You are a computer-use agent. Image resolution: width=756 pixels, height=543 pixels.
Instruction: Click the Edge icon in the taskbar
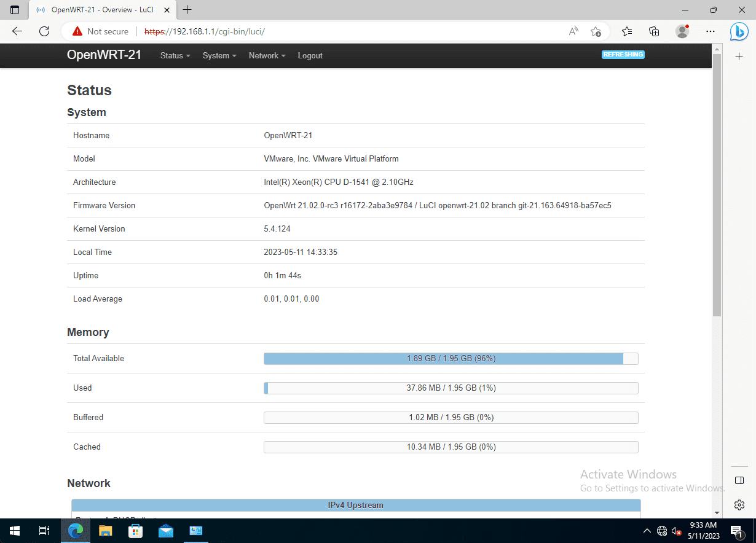point(76,531)
